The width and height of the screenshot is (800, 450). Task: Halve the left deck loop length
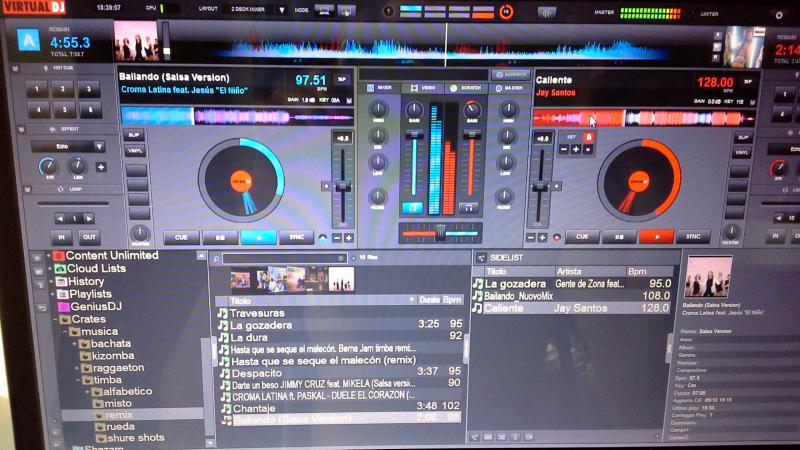(x=60, y=218)
